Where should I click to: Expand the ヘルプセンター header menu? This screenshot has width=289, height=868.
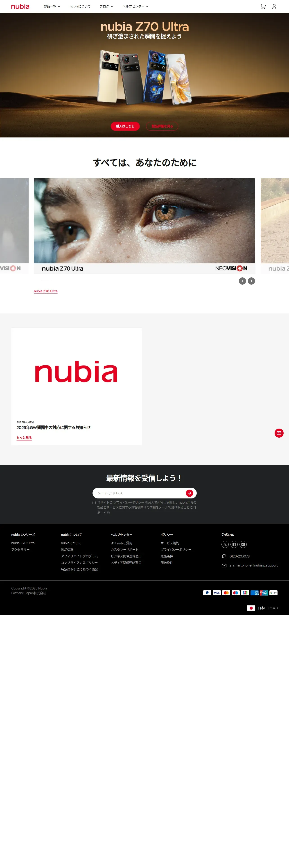tap(135, 6)
